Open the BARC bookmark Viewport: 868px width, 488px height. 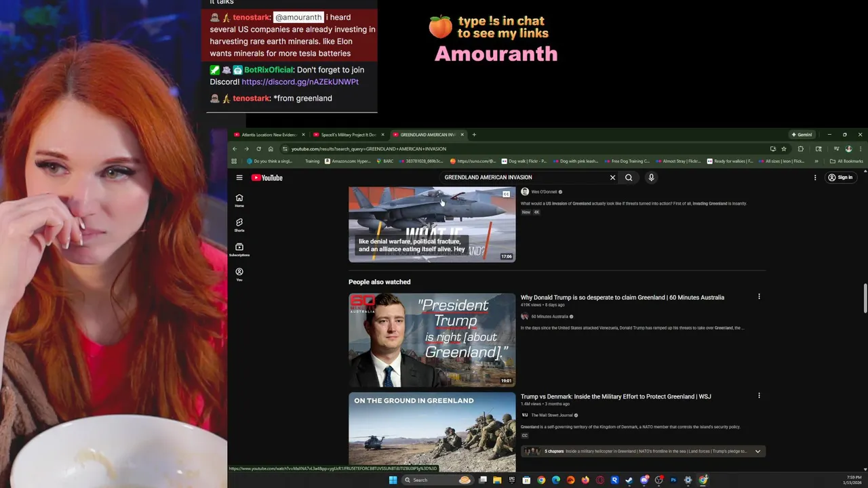click(x=385, y=161)
